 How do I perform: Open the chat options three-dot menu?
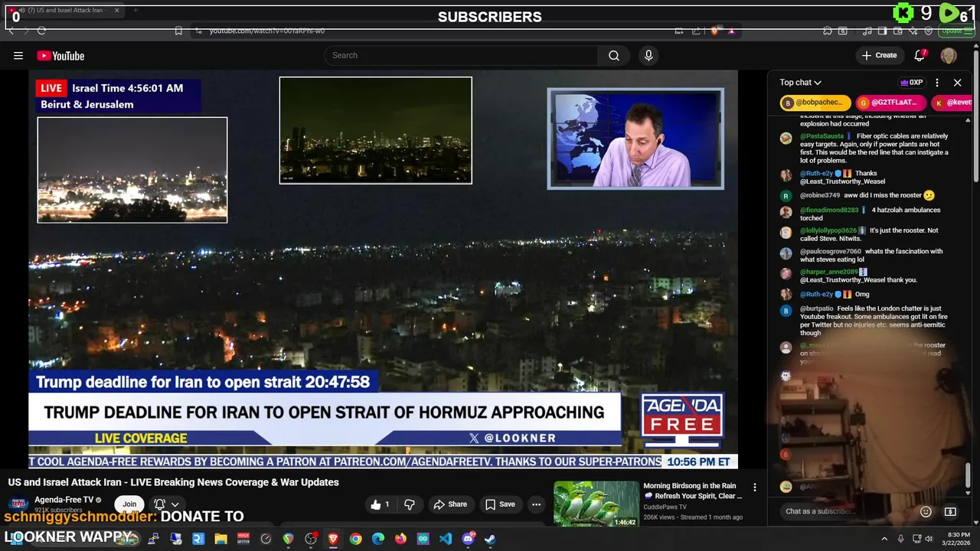coord(937,83)
